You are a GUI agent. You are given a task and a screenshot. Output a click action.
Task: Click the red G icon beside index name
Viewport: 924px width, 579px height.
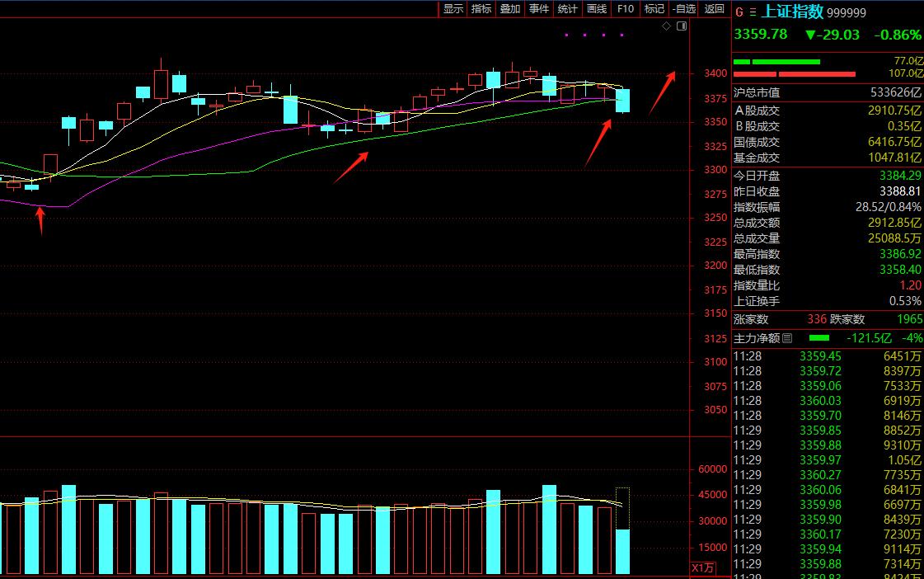(x=739, y=12)
